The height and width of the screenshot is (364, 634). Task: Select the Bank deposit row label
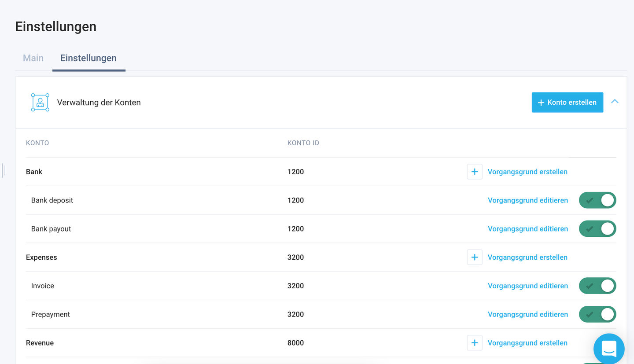click(x=52, y=200)
